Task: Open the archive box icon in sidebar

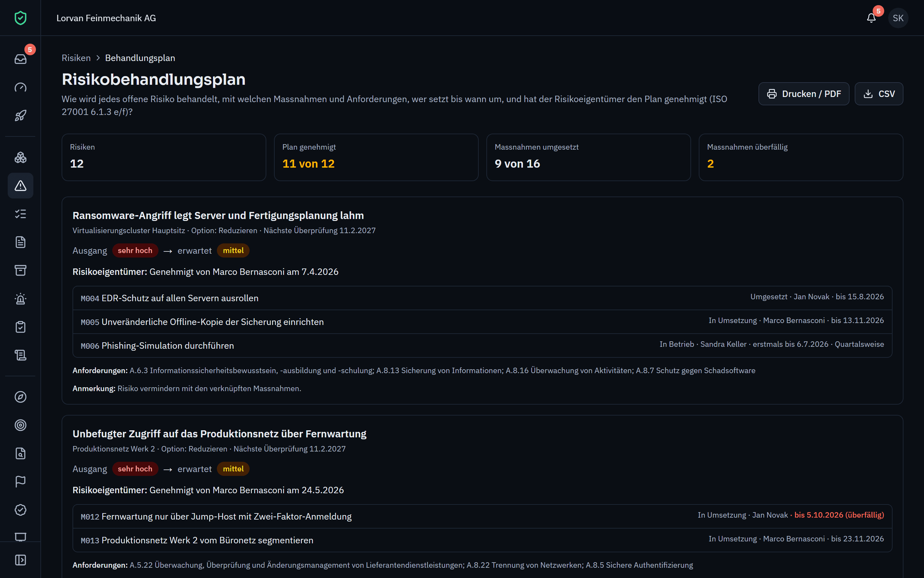Action: click(x=20, y=271)
